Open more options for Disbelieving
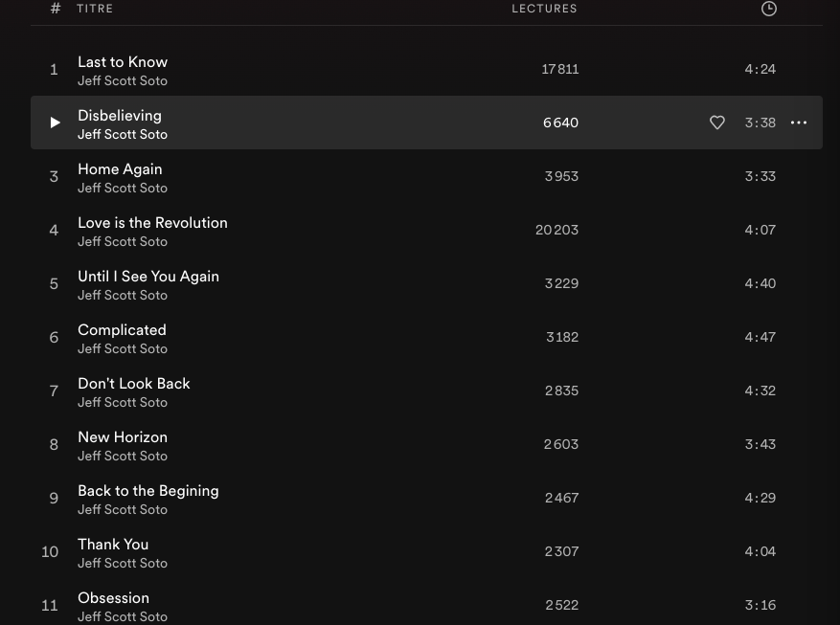Screen dimensions: 840x625 click(799, 123)
